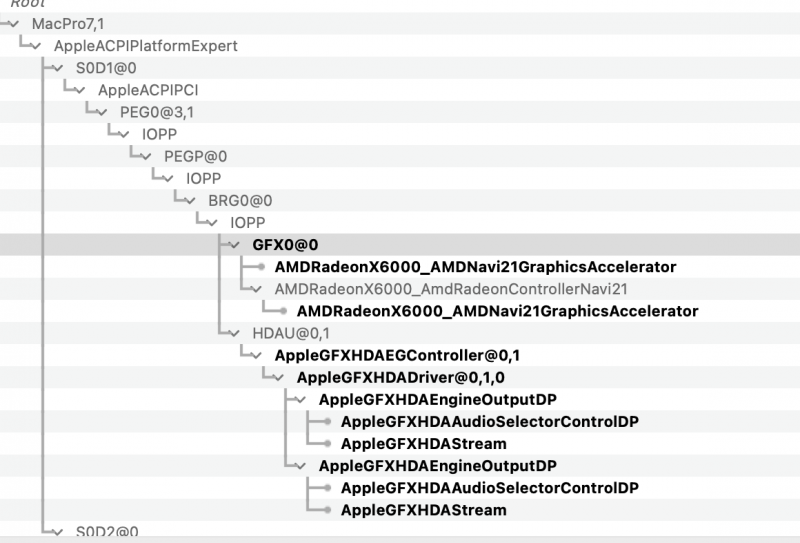
Task: Collapse the HDAU@0,1 branch chevron
Action: 234,333
